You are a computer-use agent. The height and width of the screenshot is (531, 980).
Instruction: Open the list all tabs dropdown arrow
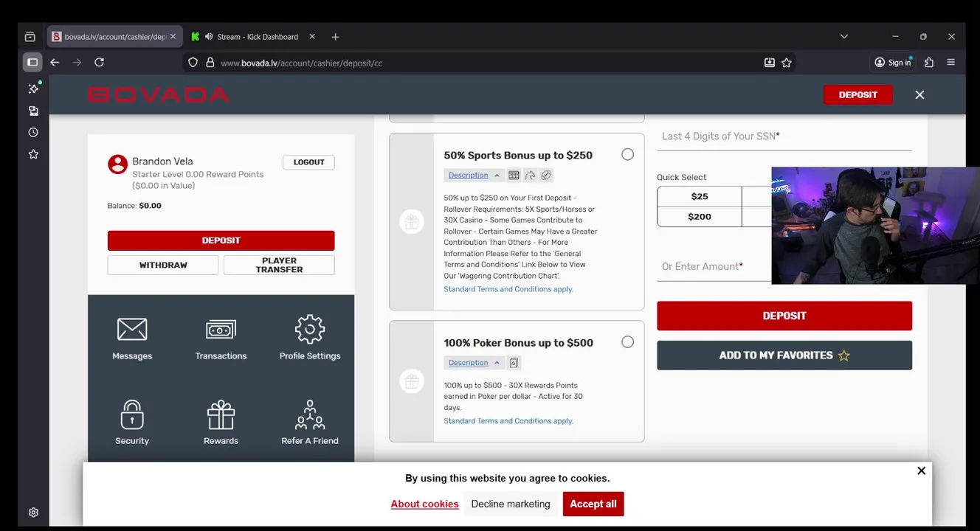pos(844,37)
